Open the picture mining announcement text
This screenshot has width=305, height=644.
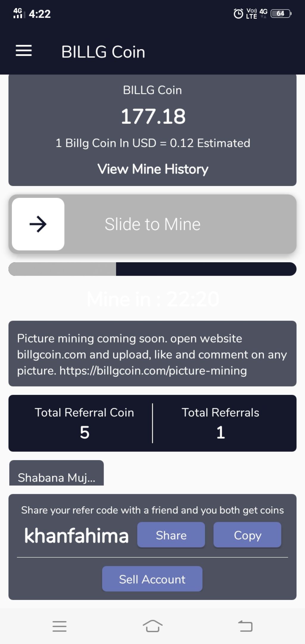tap(152, 354)
